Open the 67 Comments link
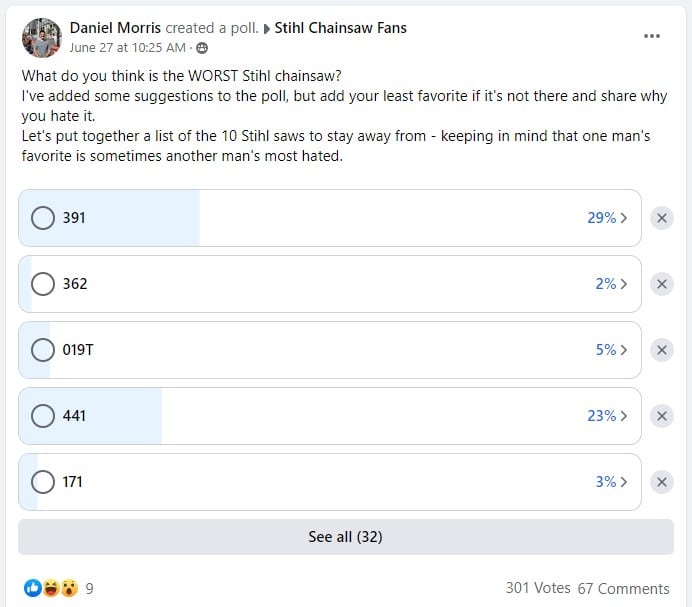 [623, 588]
